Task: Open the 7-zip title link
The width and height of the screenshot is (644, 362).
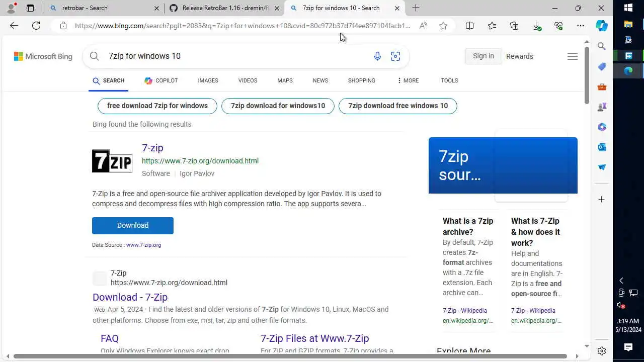Action: tap(152, 148)
